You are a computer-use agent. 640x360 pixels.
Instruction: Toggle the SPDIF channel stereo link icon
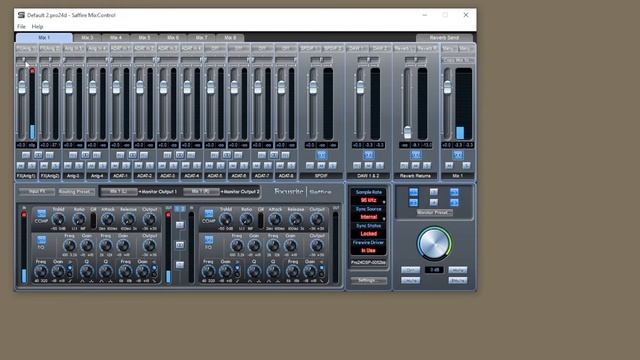coord(321,155)
